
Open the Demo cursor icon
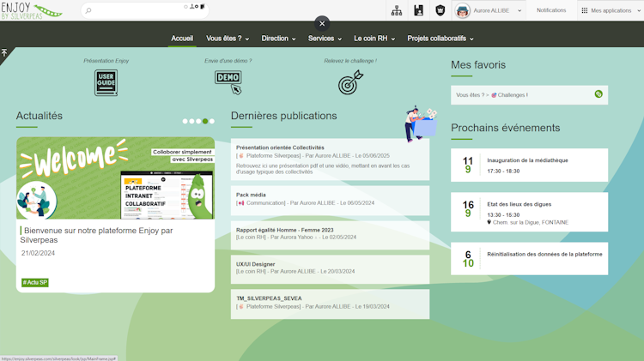coord(228,82)
